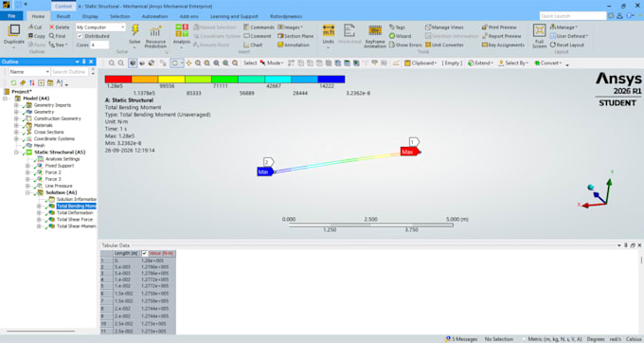Image resolution: width=644 pixels, height=343 pixels.
Task: Insert a Chart
Action: click(x=253, y=45)
